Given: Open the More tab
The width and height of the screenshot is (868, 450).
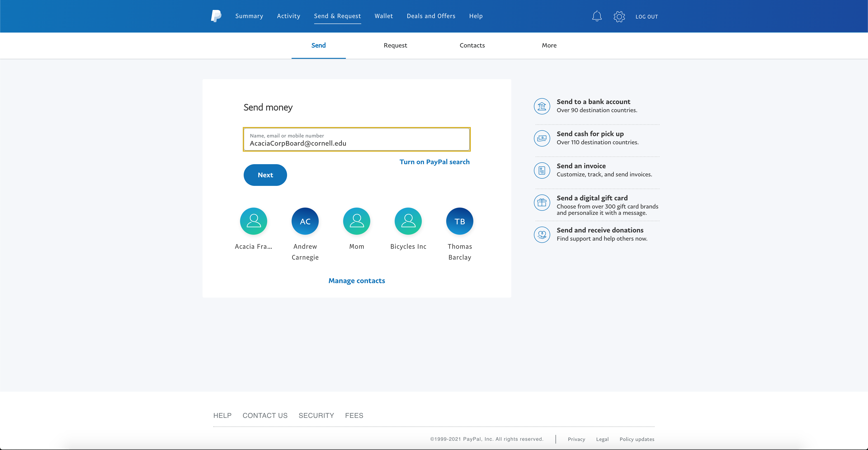Looking at the screenshot, I should pos(549,45).
